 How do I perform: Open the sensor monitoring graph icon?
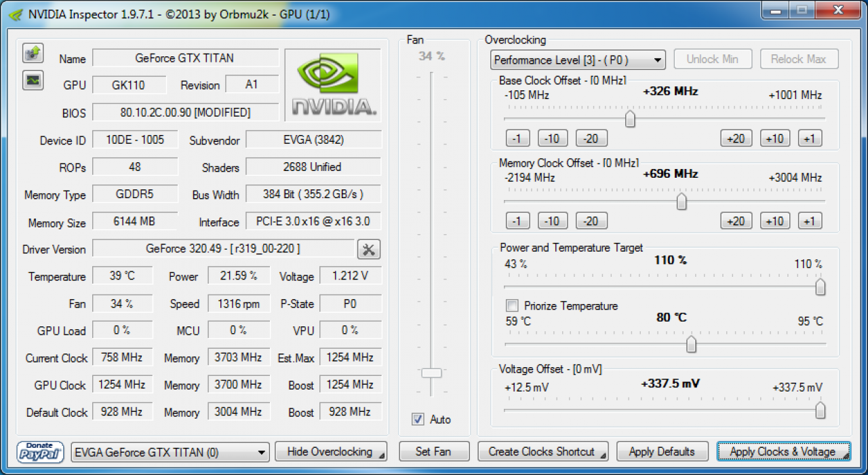pyautogui.click(x=33, y=81)
